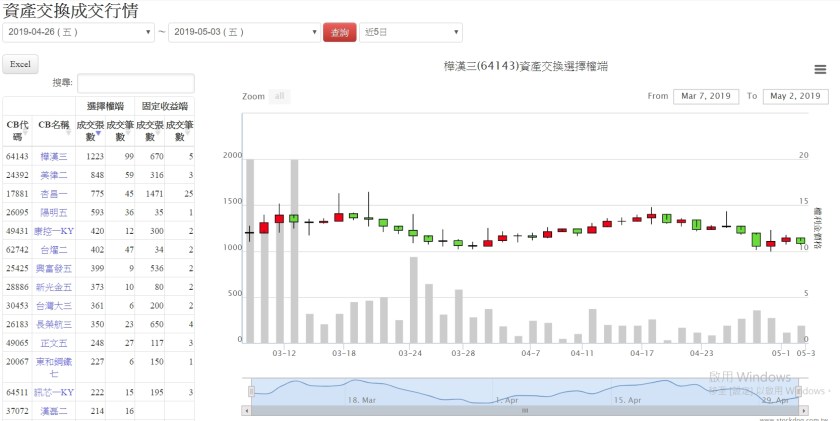Open 正文五 CB link
840x421 pixels.
[x=54, y=343]
